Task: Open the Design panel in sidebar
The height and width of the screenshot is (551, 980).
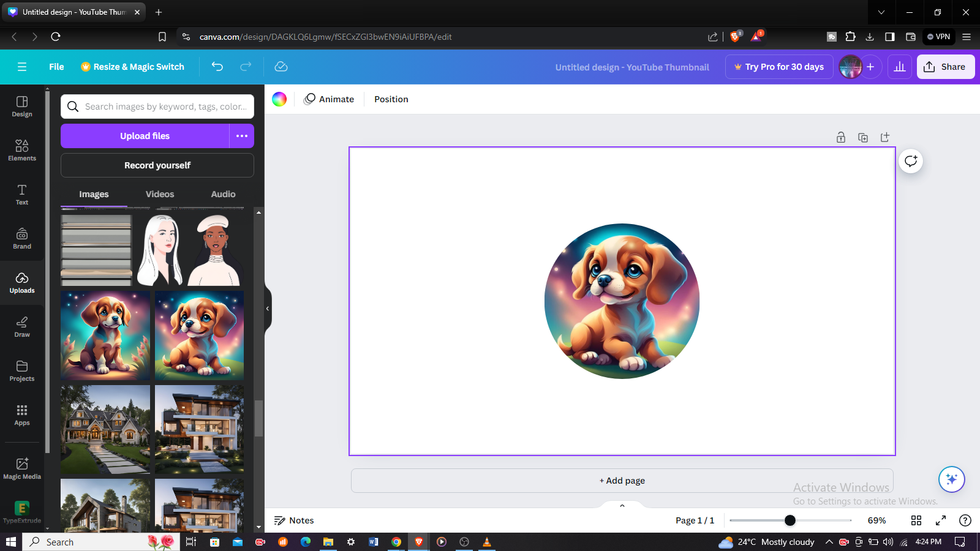Action: tap(22, 106)
